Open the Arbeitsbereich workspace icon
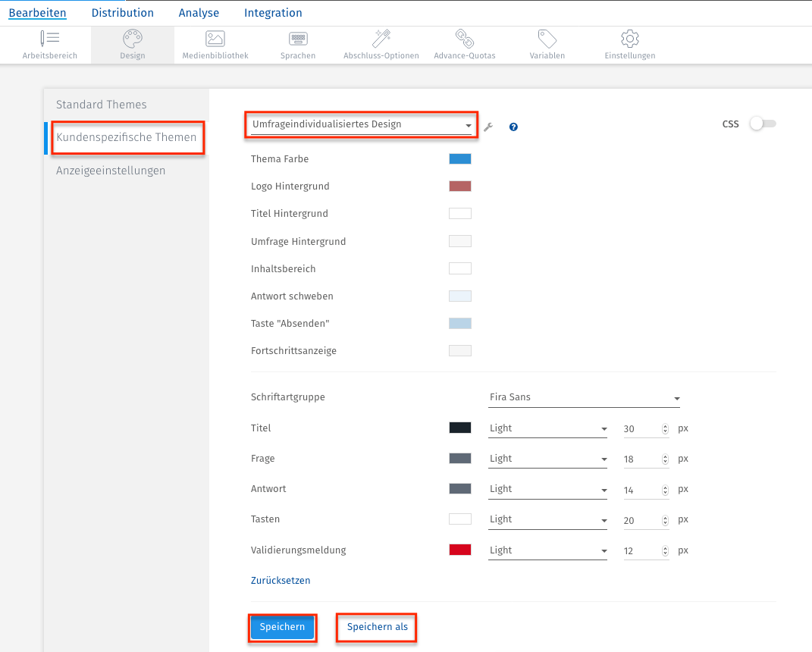 coord(50,39)
